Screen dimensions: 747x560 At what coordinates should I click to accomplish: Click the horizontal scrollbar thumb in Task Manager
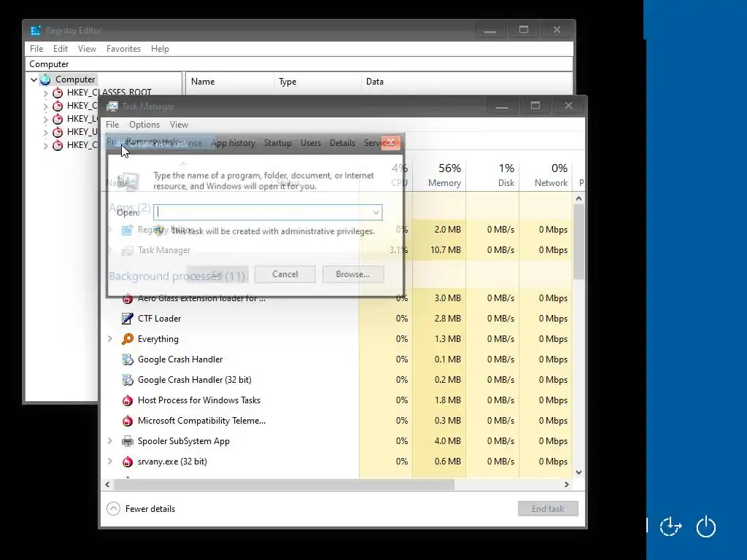tap(284, 484)
